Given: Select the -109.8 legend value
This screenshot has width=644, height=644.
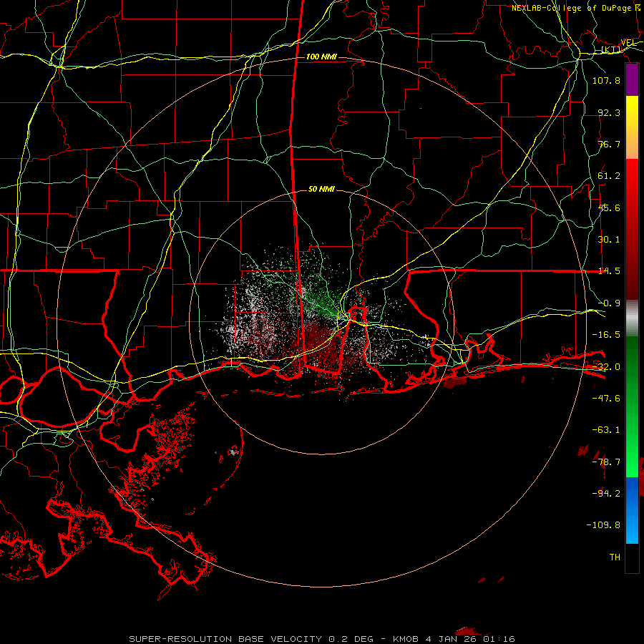Looking at the screenshot, I should point(603,525).
